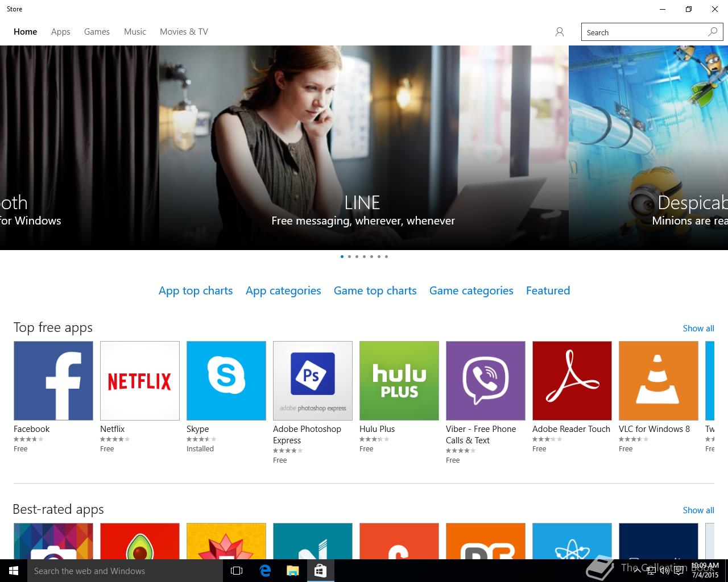Open the Hulu Plus app tile
This screenshot has height=582, width=728.
(x=399, y=381)
